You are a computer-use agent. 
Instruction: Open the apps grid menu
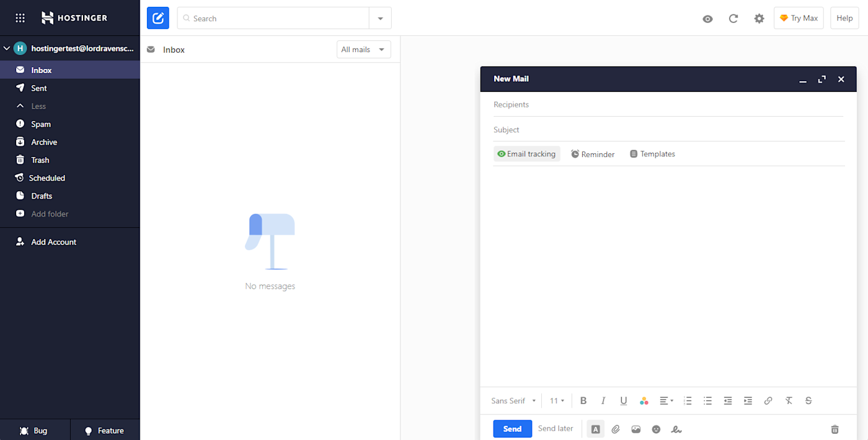click(20, 18)
